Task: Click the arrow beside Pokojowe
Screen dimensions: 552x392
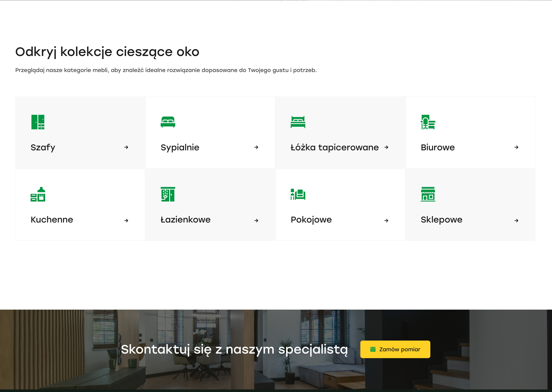Action: coord(386,220)
